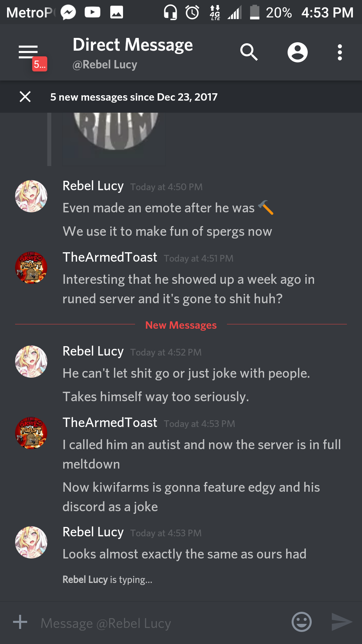Open the user profile icon in header
This screenshot has width=362, height=644.
coord(298,52)
